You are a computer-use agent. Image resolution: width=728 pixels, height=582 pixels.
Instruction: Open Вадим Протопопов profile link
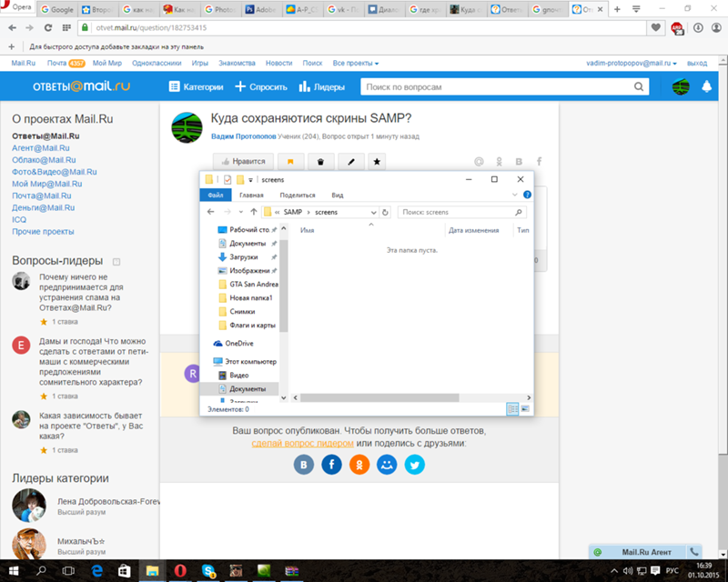(x=244, y=136)
